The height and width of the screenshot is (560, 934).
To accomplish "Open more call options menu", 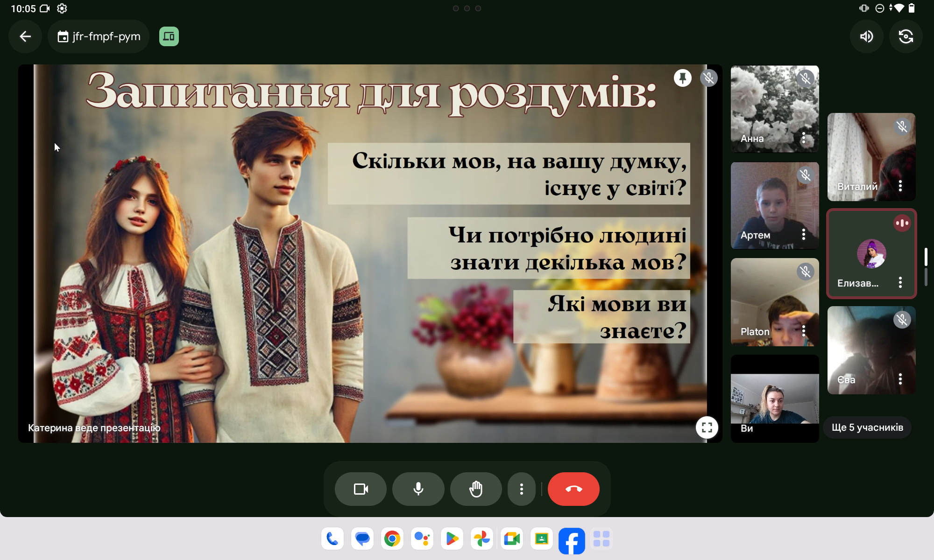I will pos(521,489).
